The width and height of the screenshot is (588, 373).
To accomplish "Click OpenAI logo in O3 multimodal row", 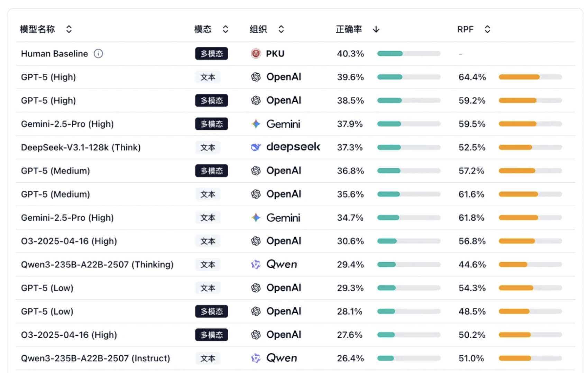I will (256, 335).
